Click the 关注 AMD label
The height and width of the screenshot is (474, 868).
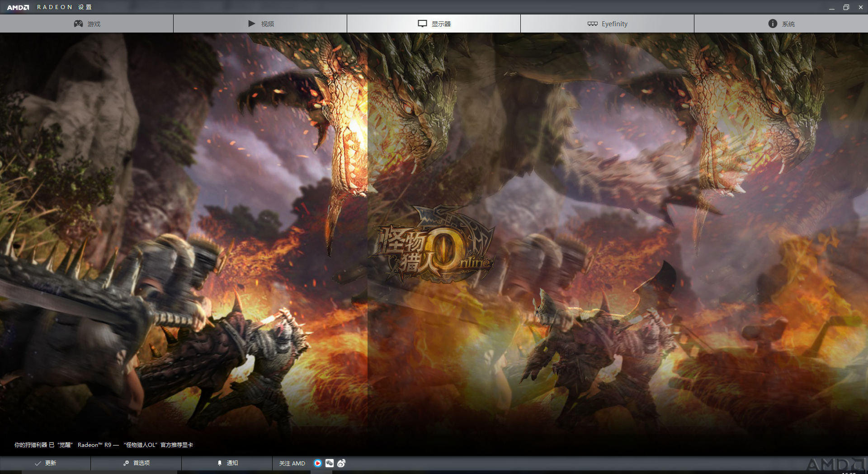pos(292,463)
